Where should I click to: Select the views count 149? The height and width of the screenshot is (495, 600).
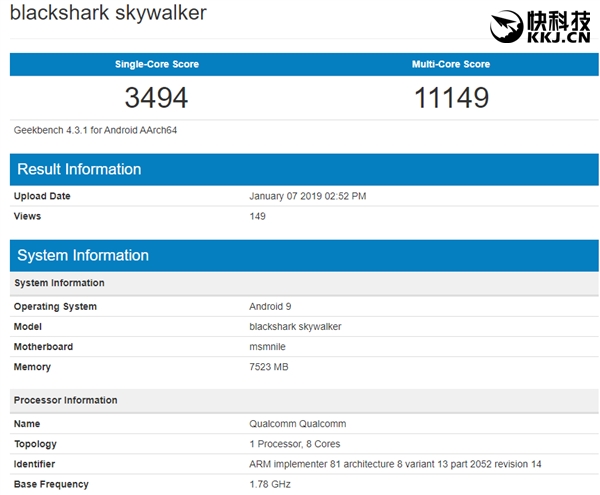258,216
